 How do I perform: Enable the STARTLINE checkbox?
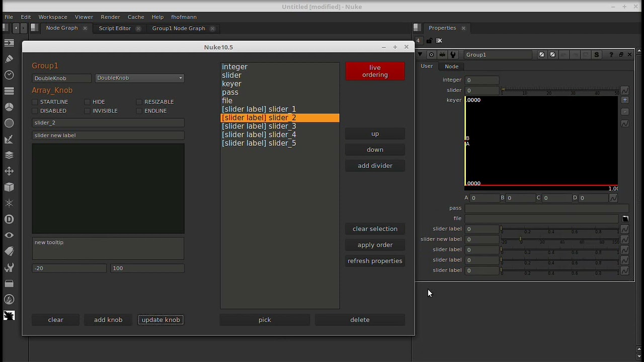(35, 102)
